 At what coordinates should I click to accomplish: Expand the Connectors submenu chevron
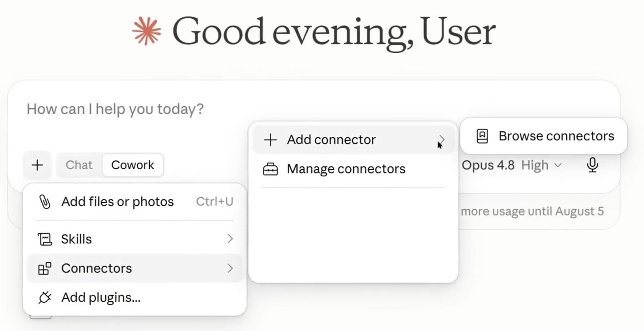230,268
